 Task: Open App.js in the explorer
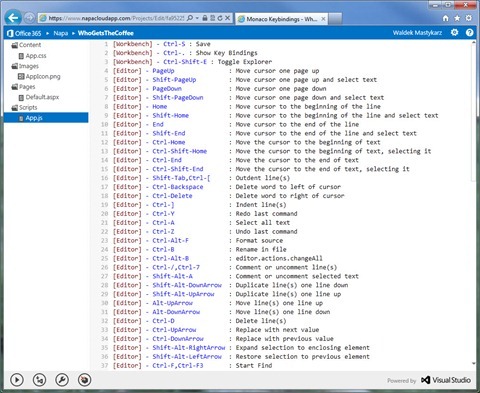(46, 118)
